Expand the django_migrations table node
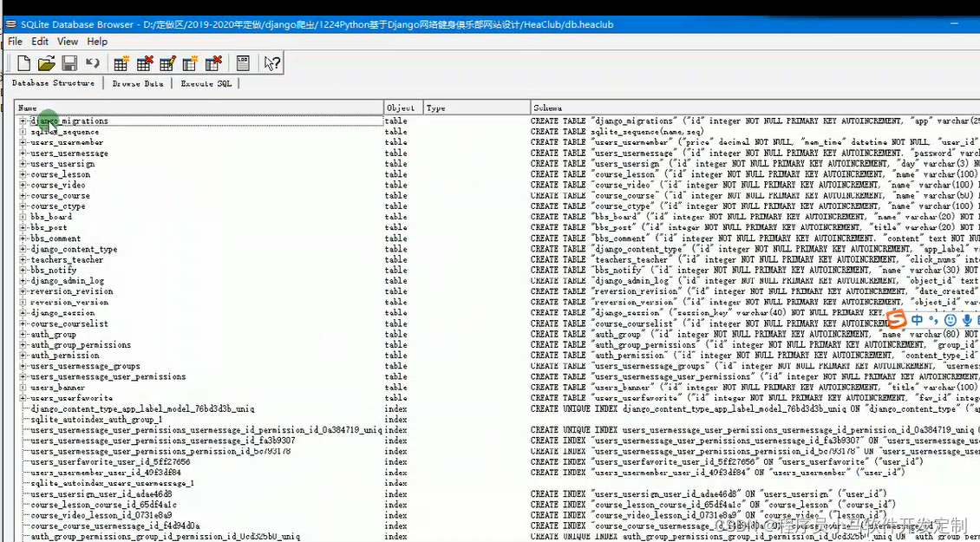This screenshot has height=542, width=980. coord(23,121)
